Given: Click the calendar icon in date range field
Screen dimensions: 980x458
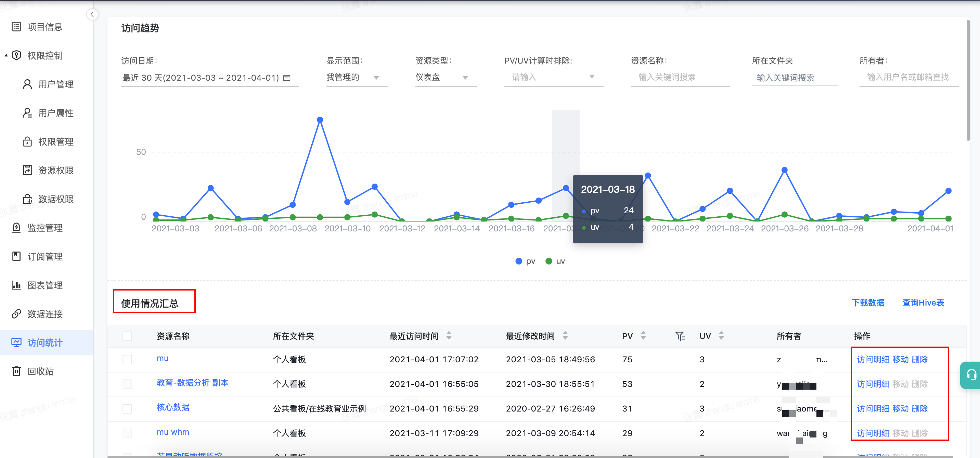Looking at the screenshot, I should pos(287,78).
